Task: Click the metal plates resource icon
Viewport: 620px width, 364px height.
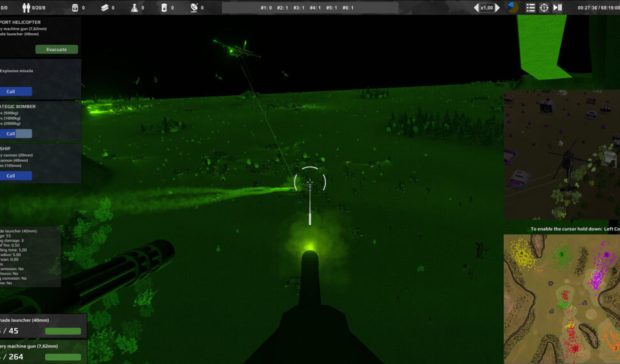Action: [x=105, y=8]
